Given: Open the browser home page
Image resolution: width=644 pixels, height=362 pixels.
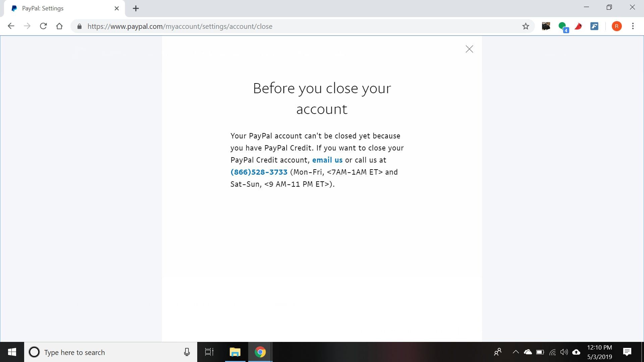Looking at the screenshot, I should tap(59, 26).
